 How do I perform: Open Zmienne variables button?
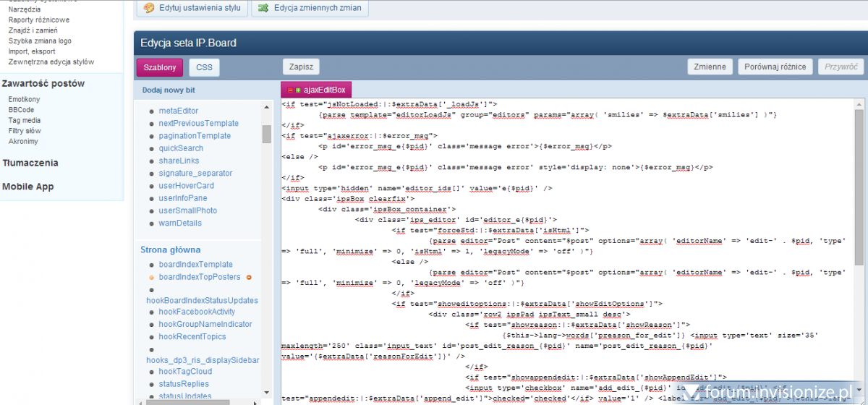click(709, 67)
